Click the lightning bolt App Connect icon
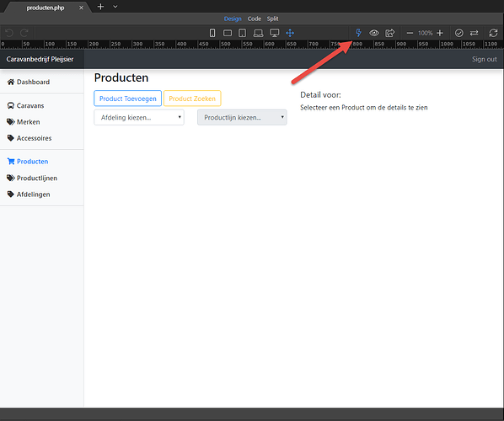This screenshot has height=421, width=504. click(358, 33)
